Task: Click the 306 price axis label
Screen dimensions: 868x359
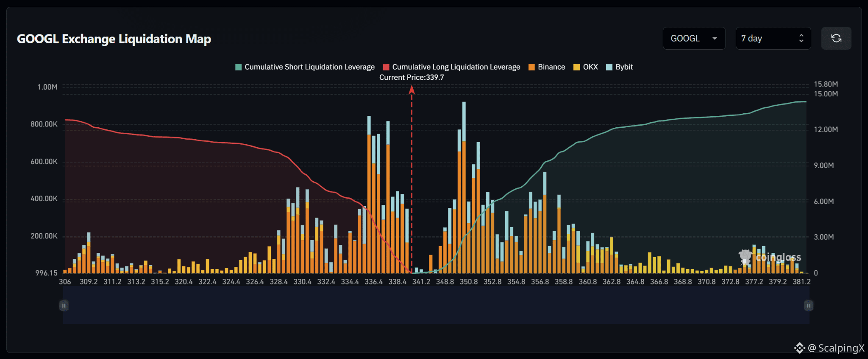Action: tap(65, 282)
